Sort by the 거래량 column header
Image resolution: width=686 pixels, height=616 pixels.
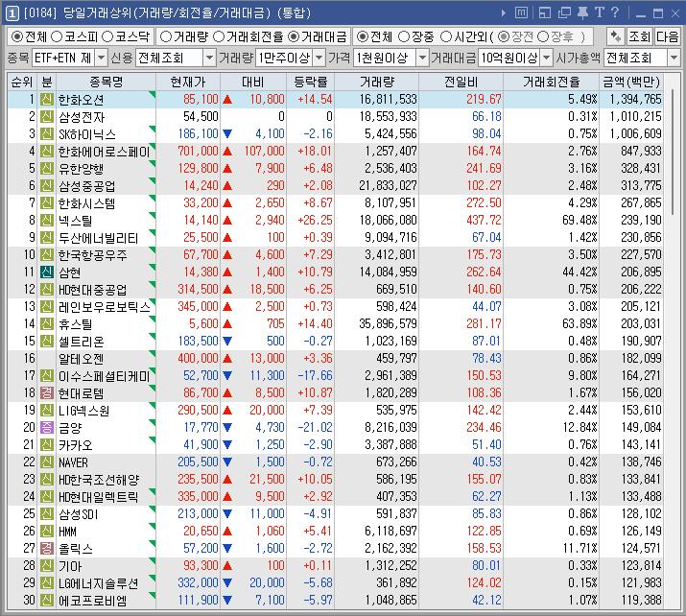377,82
